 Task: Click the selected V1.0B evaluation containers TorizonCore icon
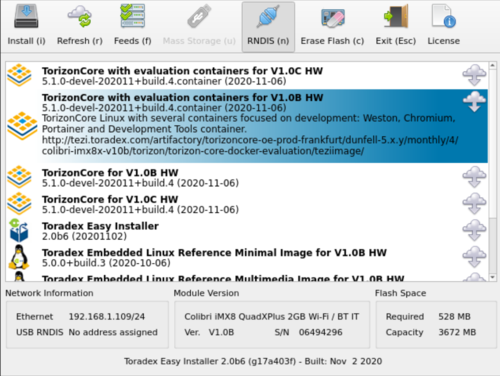pos(22,126)
